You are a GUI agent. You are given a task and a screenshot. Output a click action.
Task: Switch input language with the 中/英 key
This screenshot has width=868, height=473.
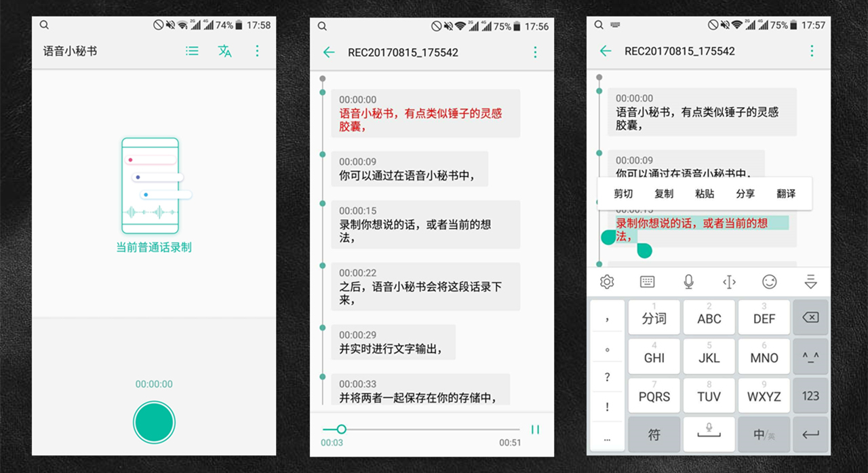coord(764,434)
